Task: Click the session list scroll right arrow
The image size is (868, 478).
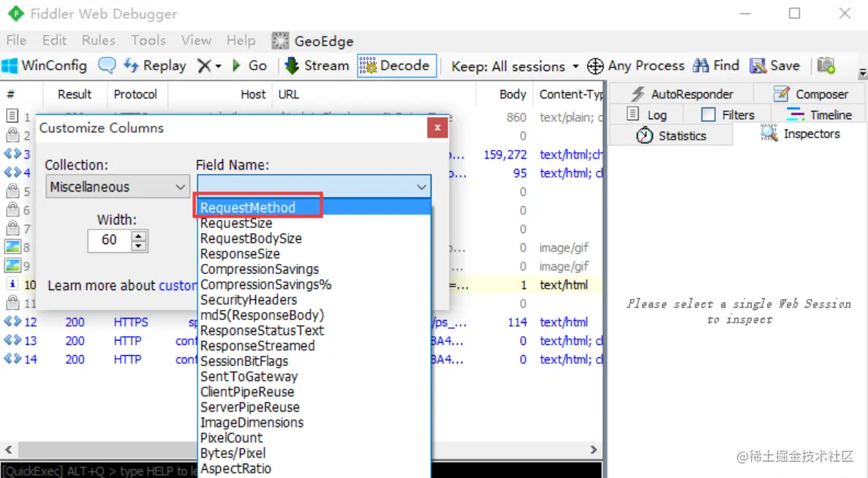Action: [594, 449]
